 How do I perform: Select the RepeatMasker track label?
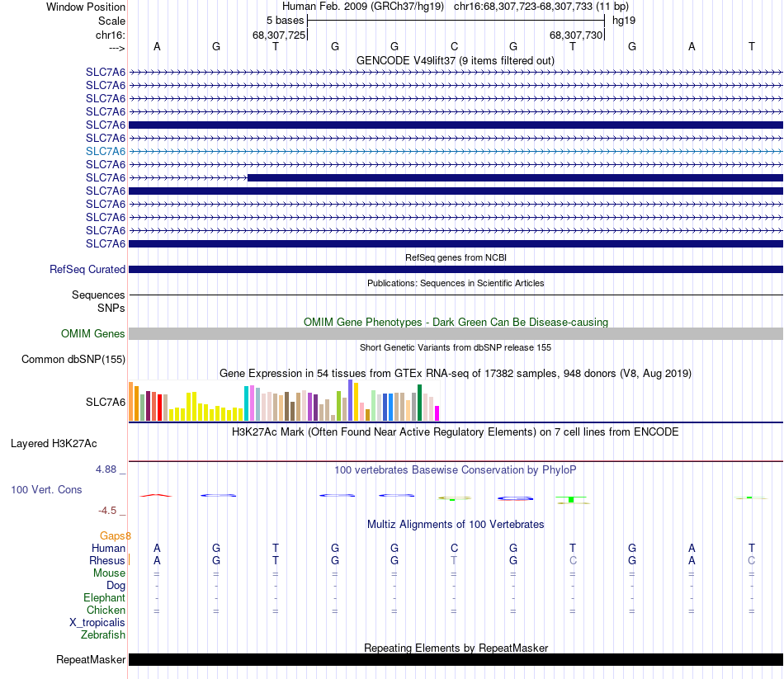coord(91,660)
